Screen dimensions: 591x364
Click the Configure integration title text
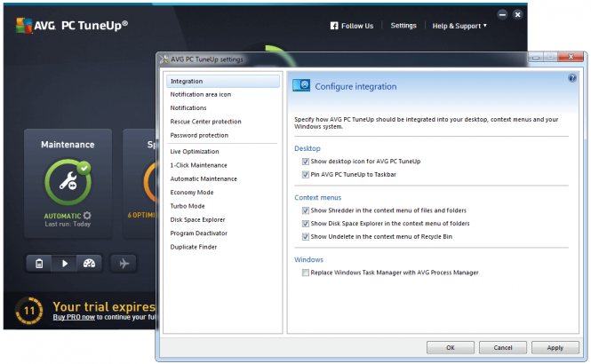(355, 87)
